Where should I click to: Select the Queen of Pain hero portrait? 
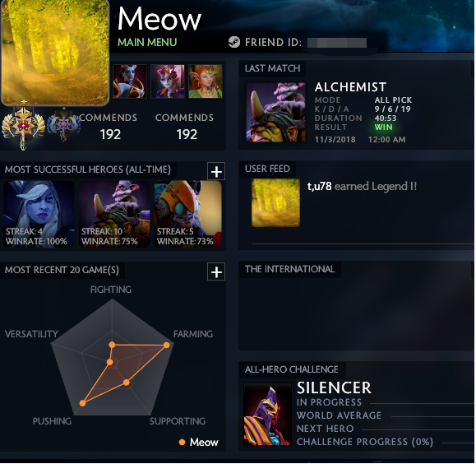130,81
